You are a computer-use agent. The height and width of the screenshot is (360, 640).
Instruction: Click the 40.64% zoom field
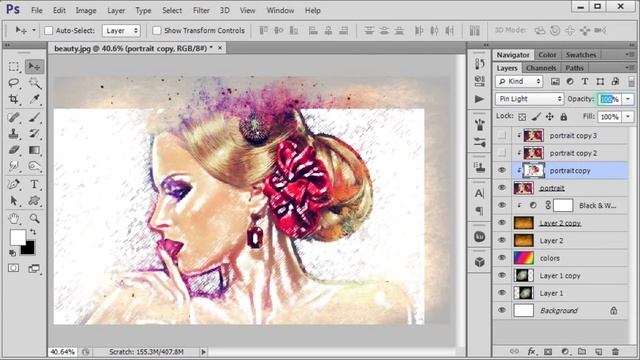62,351
